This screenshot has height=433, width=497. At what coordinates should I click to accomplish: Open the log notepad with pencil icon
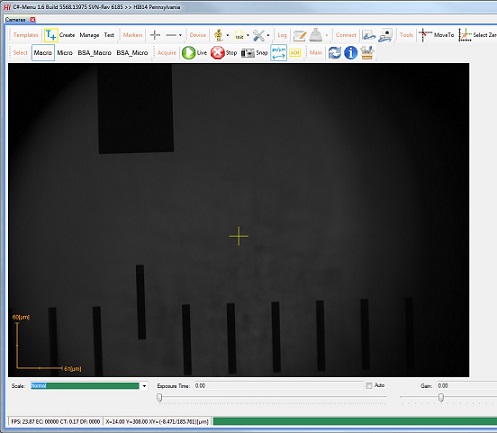click(x=299, y=35)
